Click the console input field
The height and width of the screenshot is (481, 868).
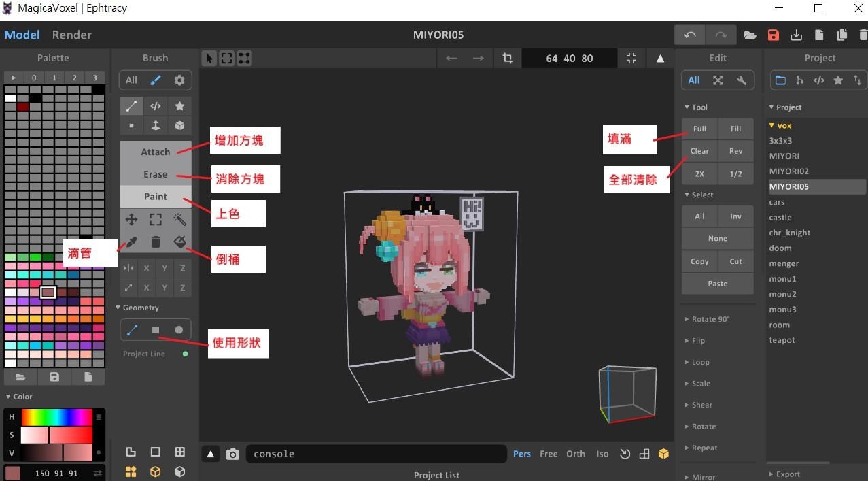click(377, 454)
